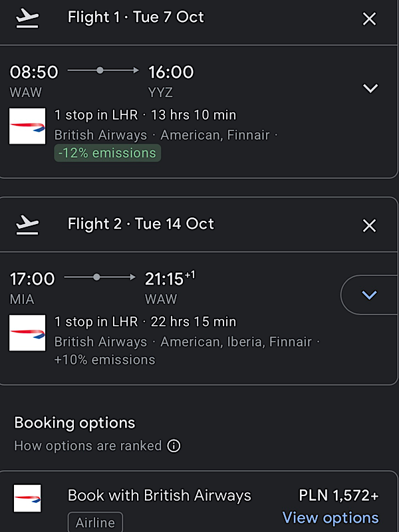This screenshot has width=399, height=532.
Task: Click British Airways logo on WAW–YYZ flight
Action: 27,126
